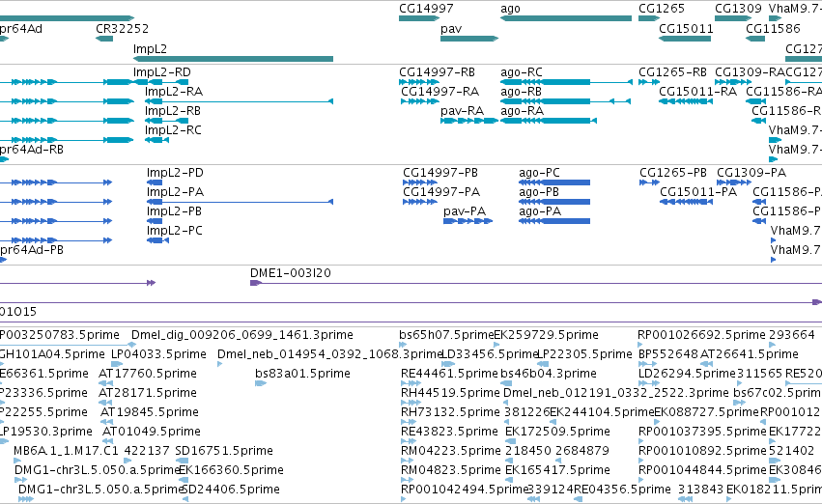Select the 422137 EST label
This screenshot has height=504, width=822.
pyautogui.click(x=147, y=452)
